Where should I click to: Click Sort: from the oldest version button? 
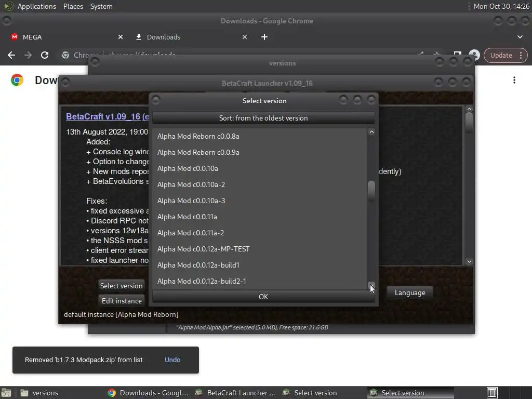click(263, 118)
